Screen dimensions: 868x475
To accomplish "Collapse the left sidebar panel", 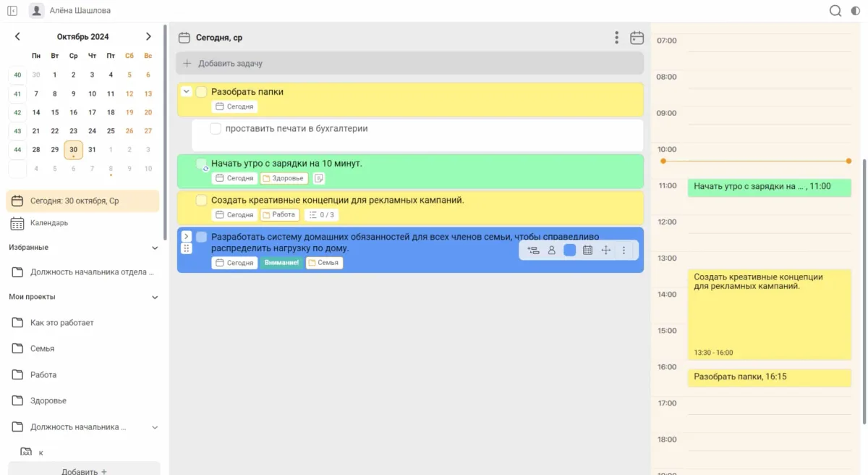I will click(12, 11).
